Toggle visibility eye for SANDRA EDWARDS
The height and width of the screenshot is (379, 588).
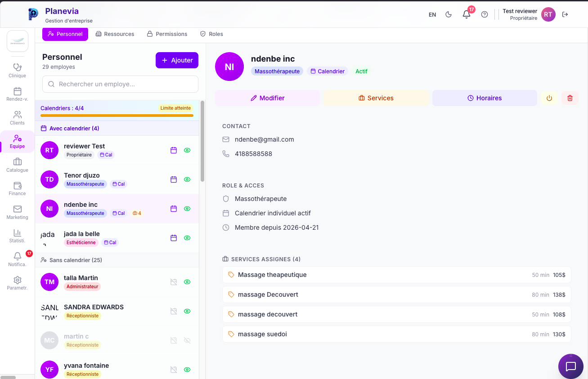(187, 311)
